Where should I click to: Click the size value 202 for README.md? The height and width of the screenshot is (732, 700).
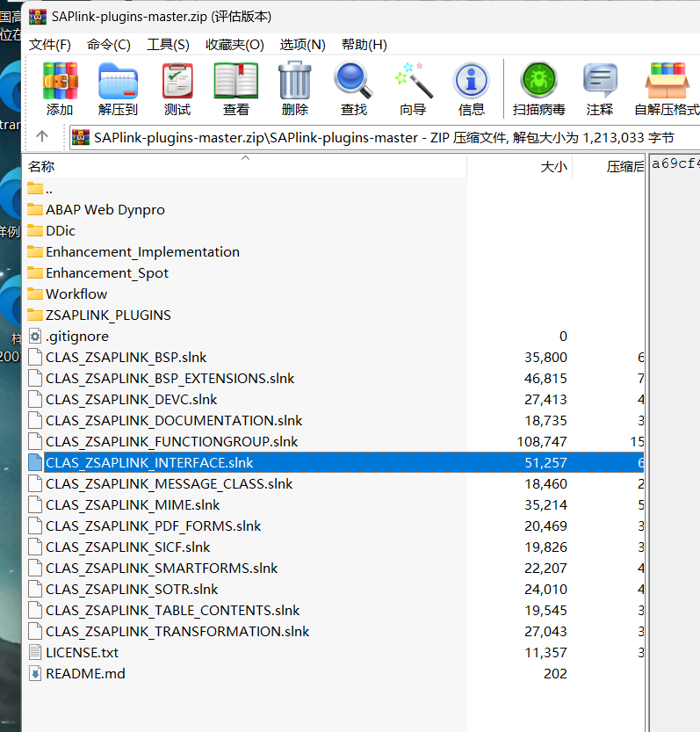pos(555,673)
